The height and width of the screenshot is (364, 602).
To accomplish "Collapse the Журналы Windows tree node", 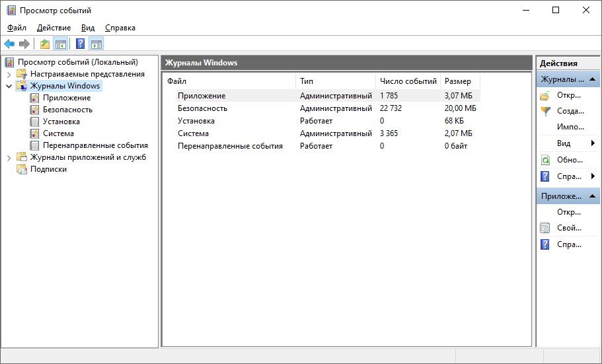I will tap(9, 86).
